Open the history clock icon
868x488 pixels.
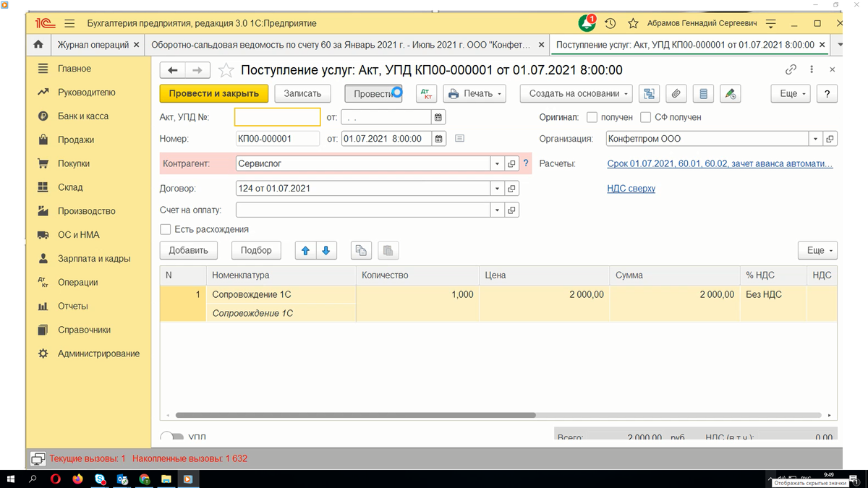click(610, 23)
